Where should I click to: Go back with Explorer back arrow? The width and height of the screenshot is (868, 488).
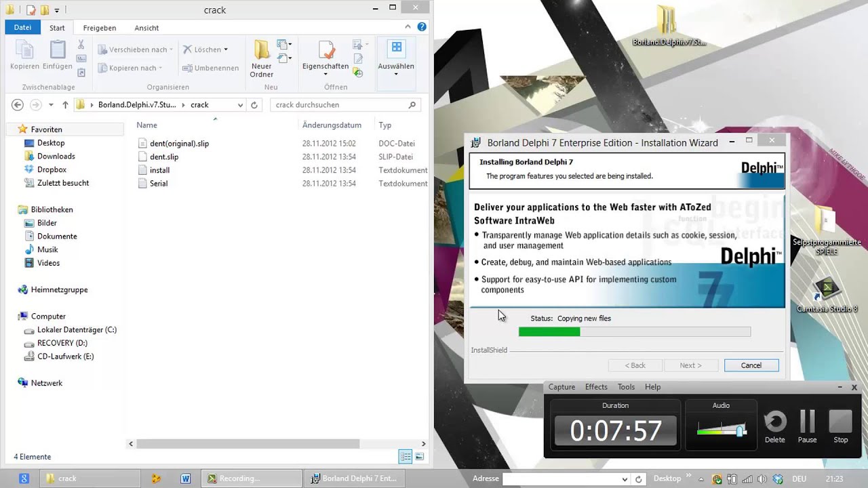pos(18,104)
